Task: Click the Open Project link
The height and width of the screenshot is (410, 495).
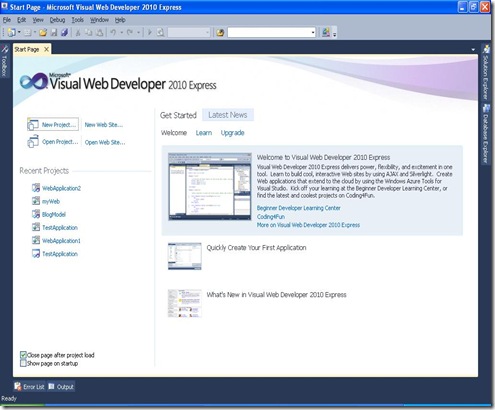Action: pos(53,142)
